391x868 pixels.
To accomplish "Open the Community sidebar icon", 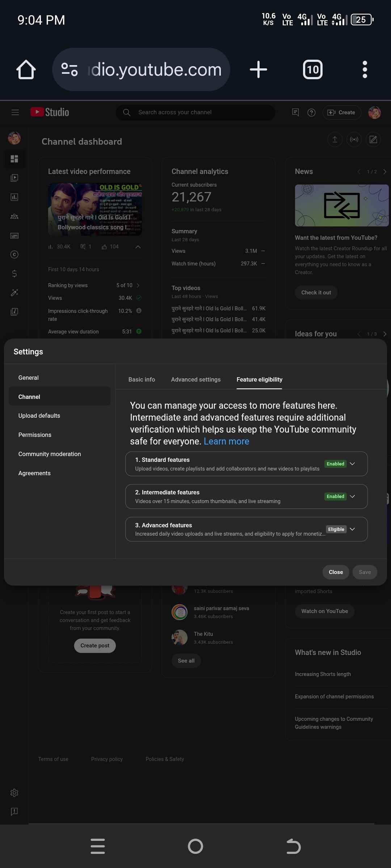I will [14, 216].
